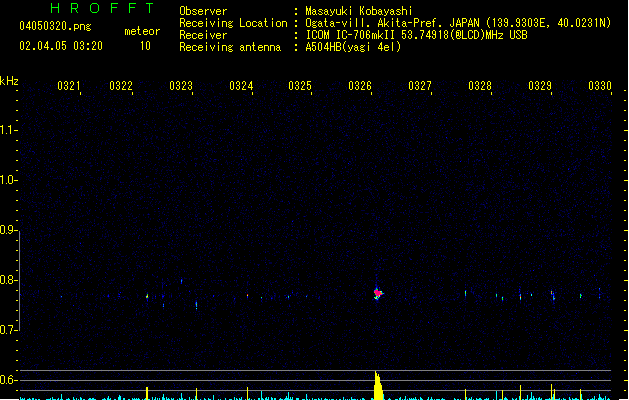629x400 pixels.
Task: Click antenna text A504HB(yagi 4el)
Action: tap(353, 47)
